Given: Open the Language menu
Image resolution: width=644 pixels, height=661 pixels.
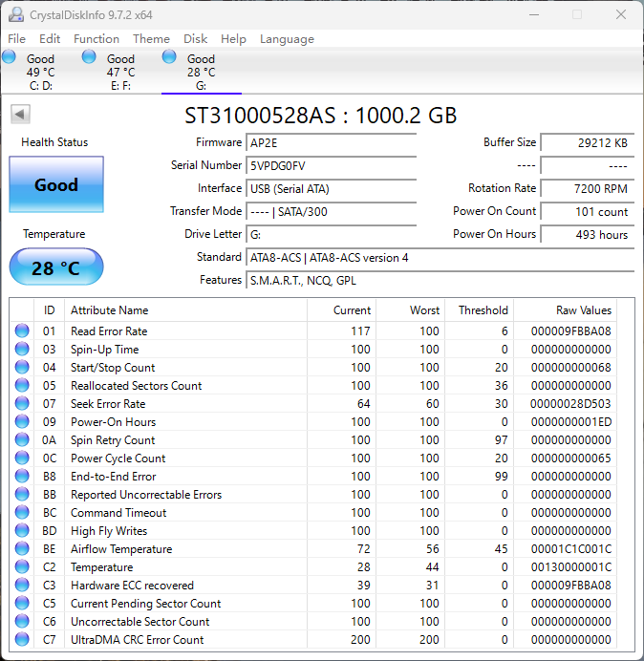Looking at the screenshot, I should tap(287, 39).
